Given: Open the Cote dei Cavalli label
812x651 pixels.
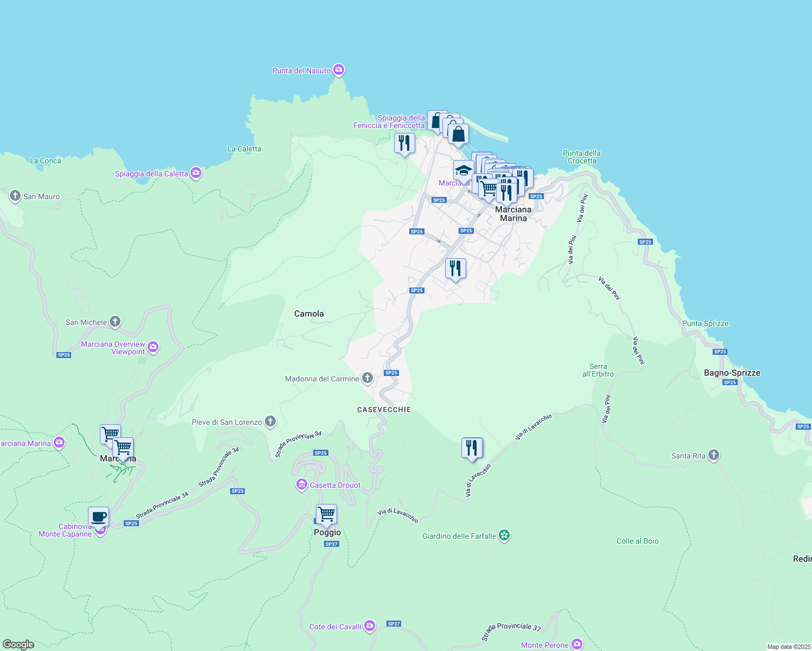Looking at the screenshot, I should [x=335, y=627].
